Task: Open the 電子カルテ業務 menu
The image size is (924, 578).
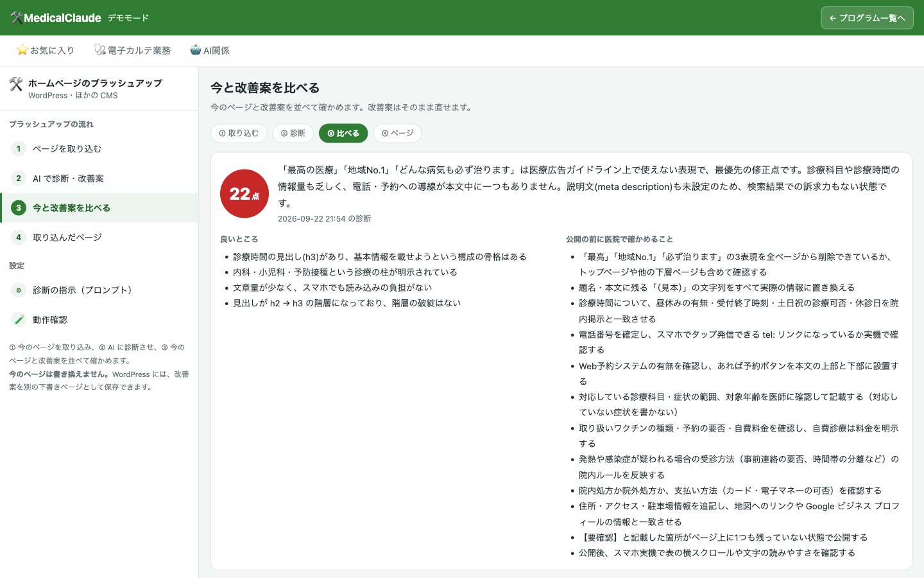Action: point(133,50)
